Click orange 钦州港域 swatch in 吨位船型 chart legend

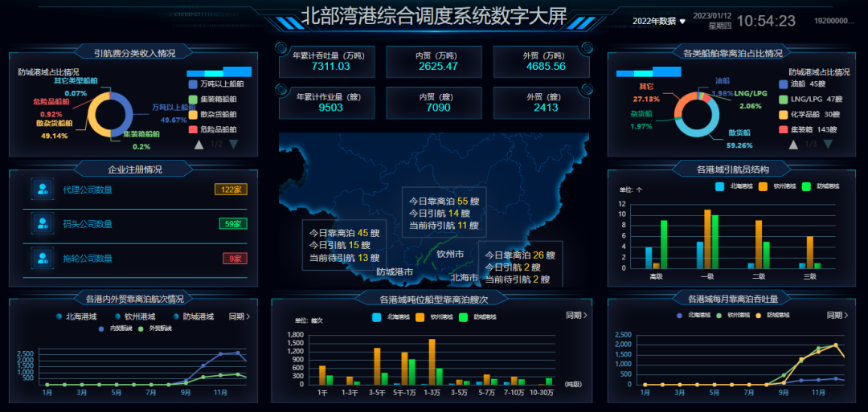(420, 318)
